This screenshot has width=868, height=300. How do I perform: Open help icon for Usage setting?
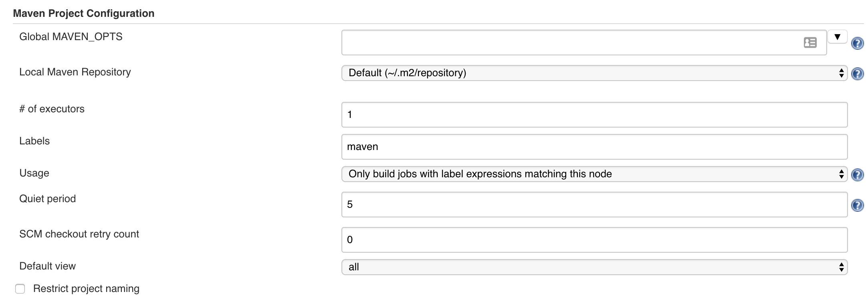pos(857,175)
